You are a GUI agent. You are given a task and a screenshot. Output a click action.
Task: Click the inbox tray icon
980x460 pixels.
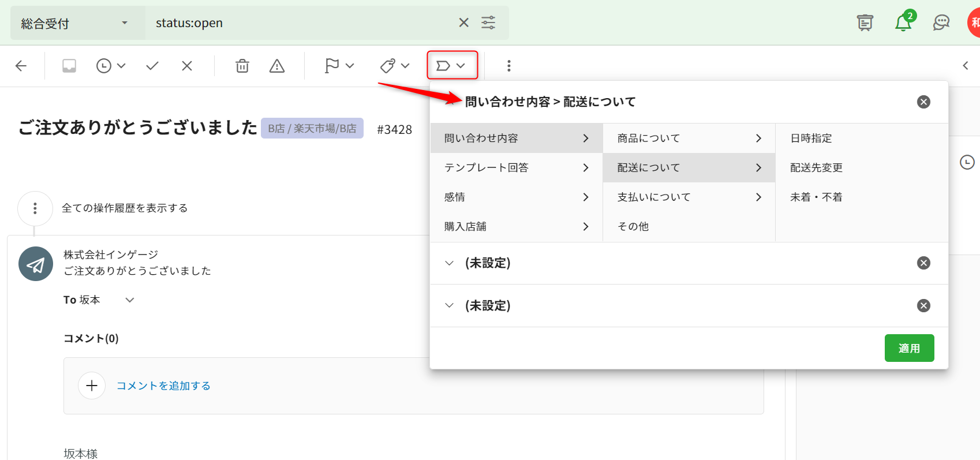[x=69, y=66]
